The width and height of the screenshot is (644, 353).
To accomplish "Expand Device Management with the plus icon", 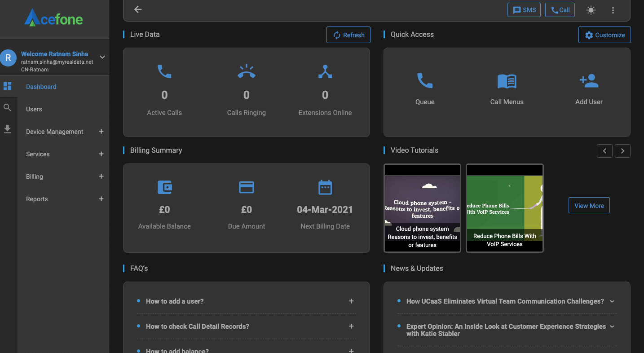I will [x=101, y=132].
